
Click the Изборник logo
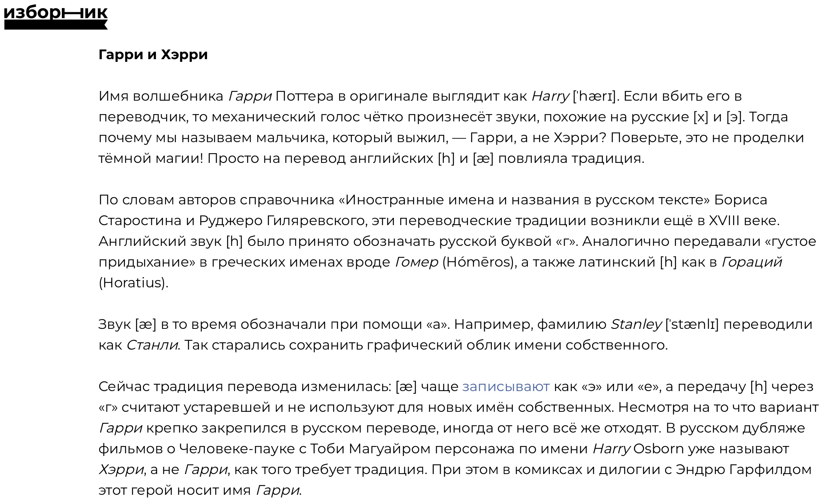(x=55, y=17)
